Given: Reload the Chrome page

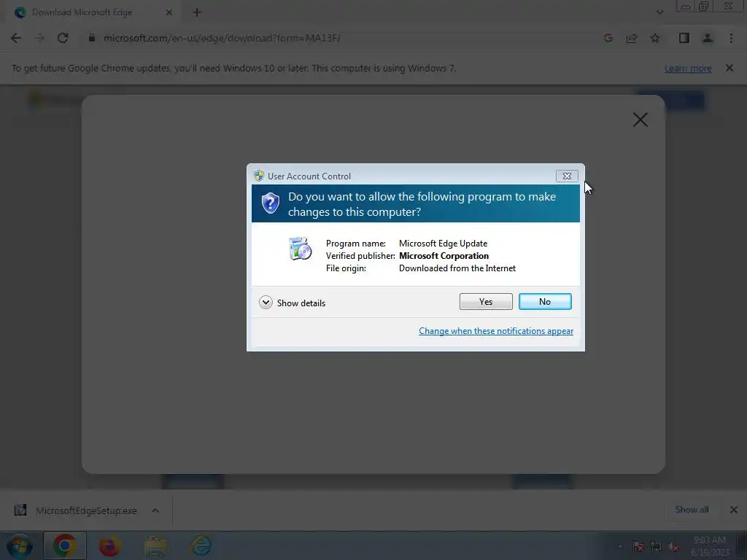Looking at the screenshot, I should point(63,38).
